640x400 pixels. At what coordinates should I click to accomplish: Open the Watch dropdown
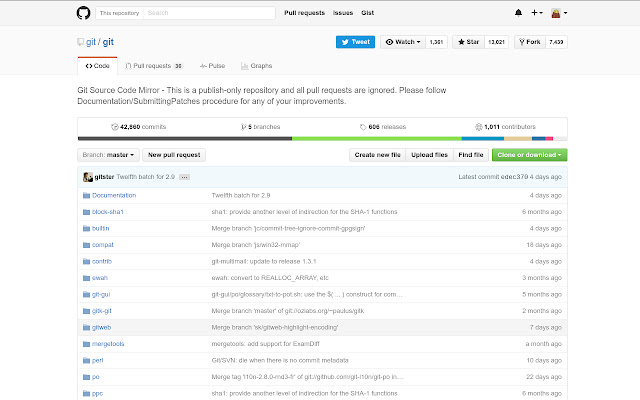[x=403, y=42]
